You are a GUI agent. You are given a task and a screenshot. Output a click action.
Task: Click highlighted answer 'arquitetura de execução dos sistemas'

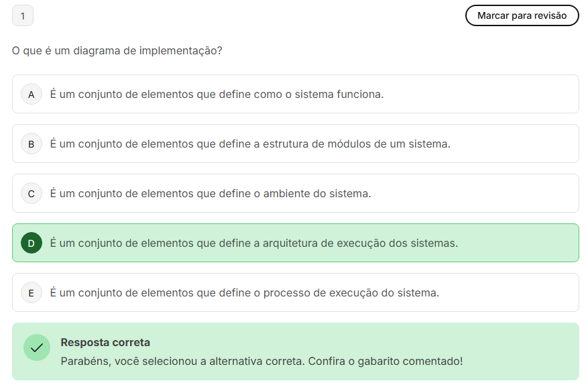[x=360, y=243]
